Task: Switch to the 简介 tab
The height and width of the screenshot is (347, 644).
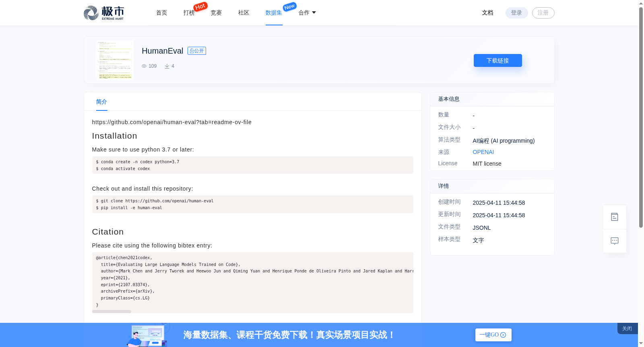Action: [x=101, y=102]
